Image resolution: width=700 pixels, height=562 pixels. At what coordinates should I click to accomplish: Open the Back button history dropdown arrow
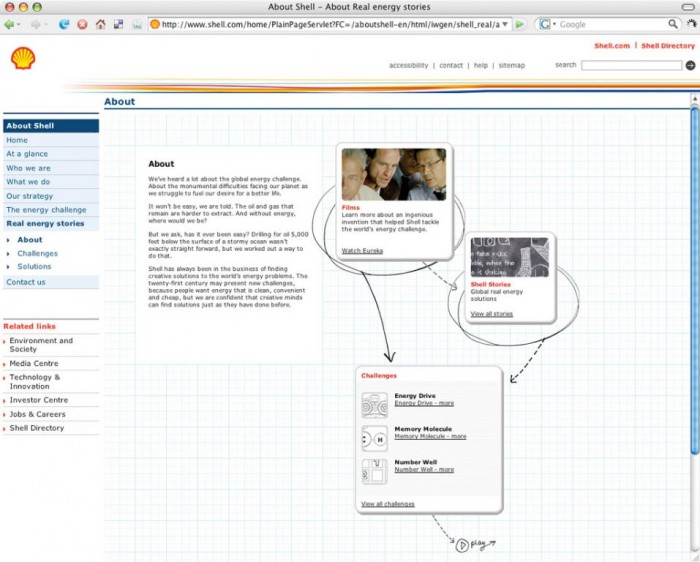coord(18,25)
